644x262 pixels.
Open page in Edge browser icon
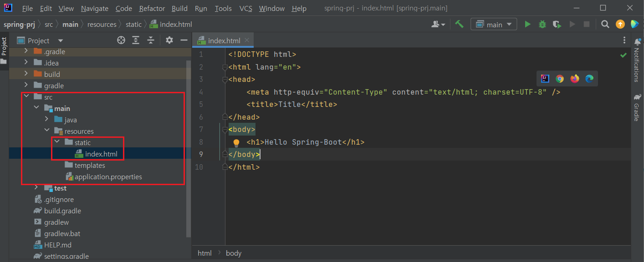[589, 79]
